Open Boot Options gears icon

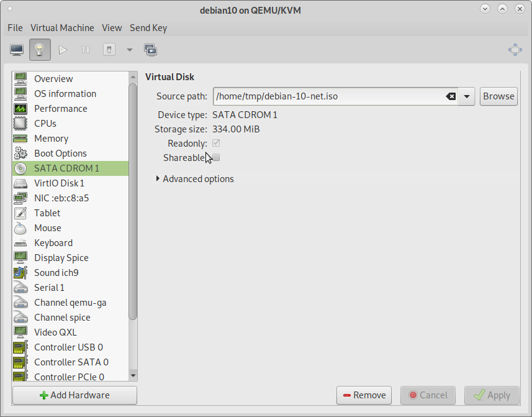[x=20, y=154]
